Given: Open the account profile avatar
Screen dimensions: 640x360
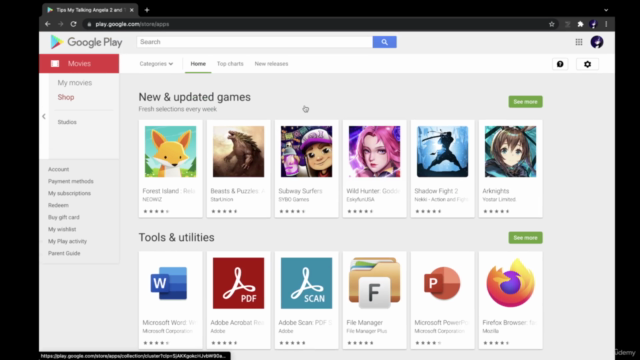Looking at the screenshot, I should click(x=597, y=42).
